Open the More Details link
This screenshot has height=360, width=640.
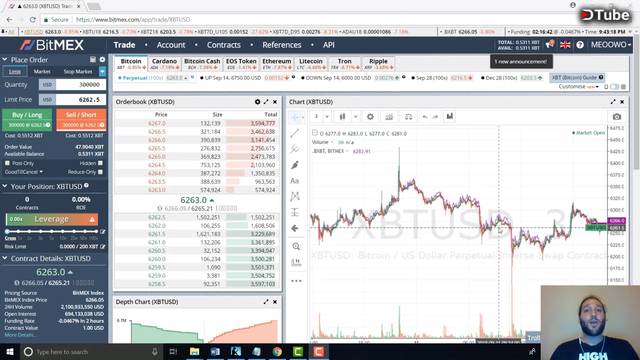pos(20,335)
